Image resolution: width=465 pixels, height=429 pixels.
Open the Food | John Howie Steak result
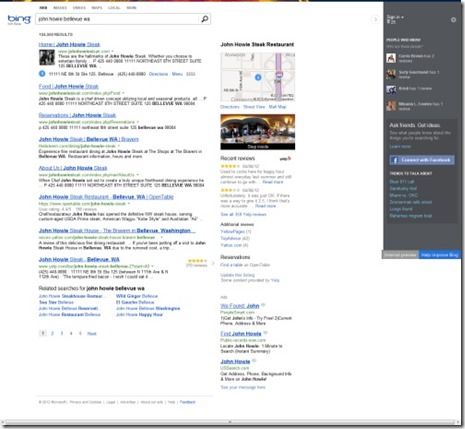tap(69, 86)
